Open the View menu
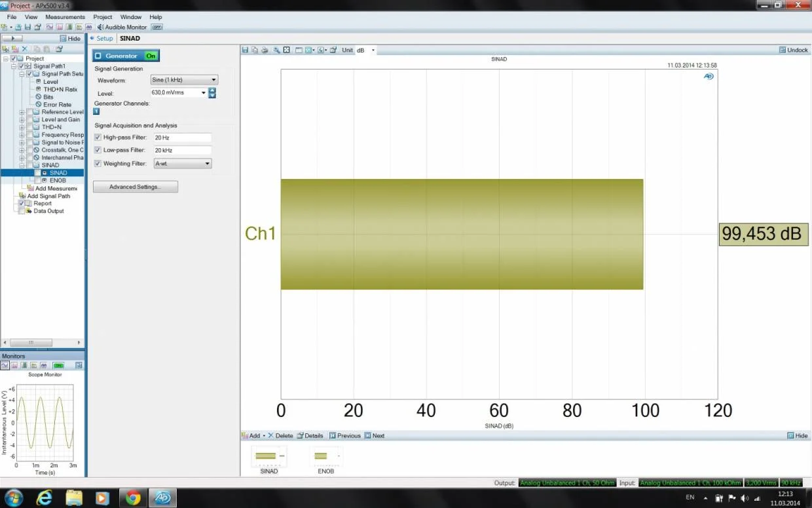This screenshot has height=508, width=812. tap(31, 17)
